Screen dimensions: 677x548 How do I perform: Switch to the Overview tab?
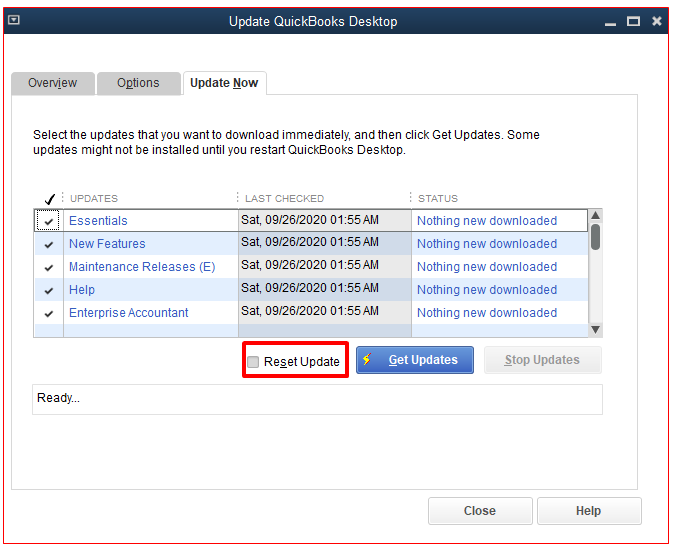(53, 83)
